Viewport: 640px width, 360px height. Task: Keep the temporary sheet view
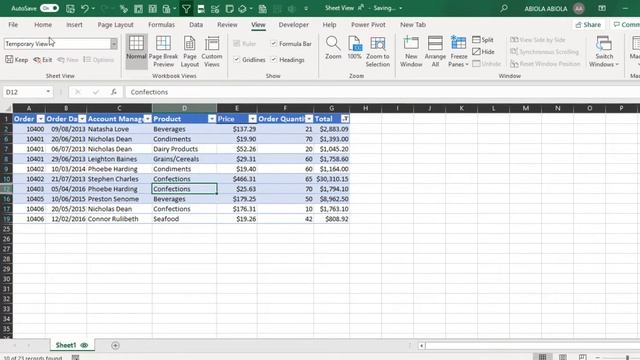tap(17, 60)
